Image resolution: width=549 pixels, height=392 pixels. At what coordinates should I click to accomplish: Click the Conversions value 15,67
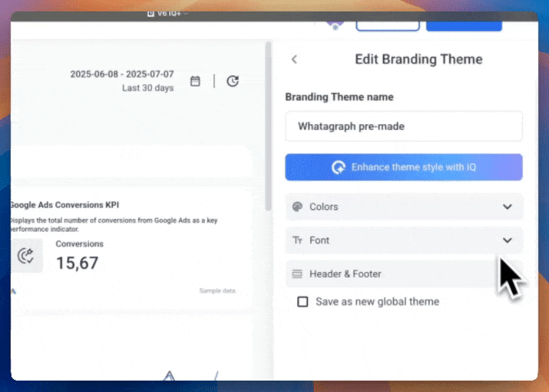pos(78,263)
